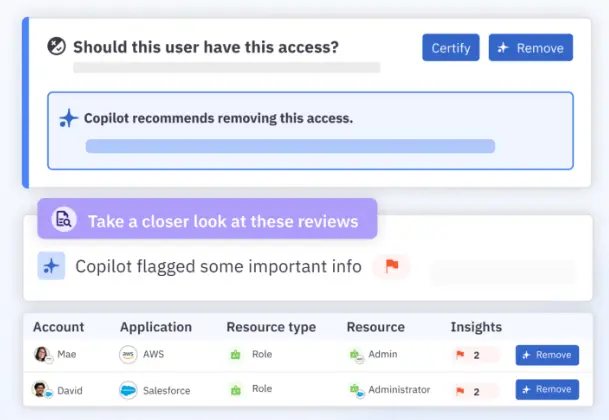
Task: Click Mae's avatar in the Account column
Action: (42, 355)
